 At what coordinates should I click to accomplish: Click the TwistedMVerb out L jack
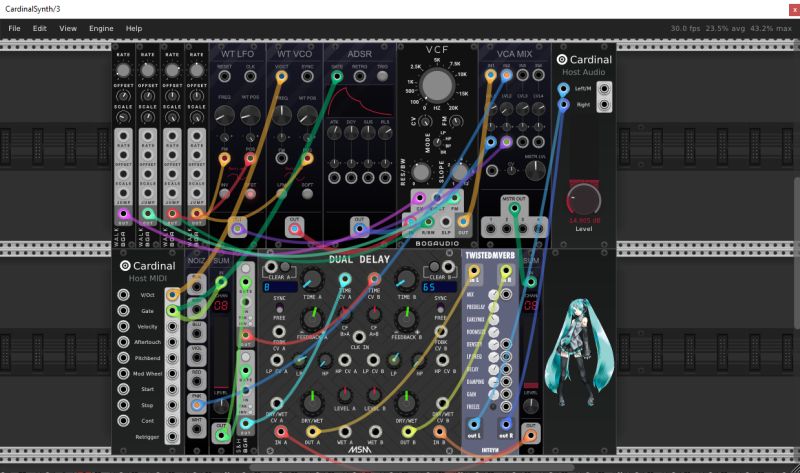tap(474, 424)
